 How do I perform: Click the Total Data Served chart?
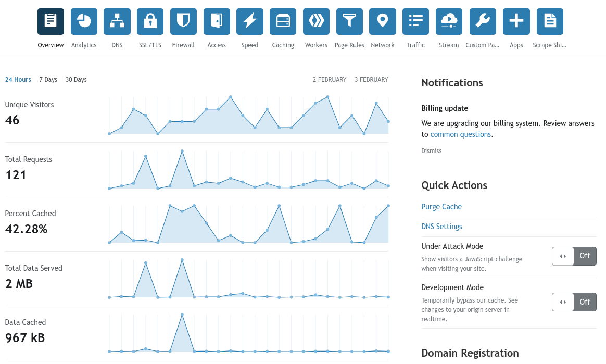[x=248, y=279]
